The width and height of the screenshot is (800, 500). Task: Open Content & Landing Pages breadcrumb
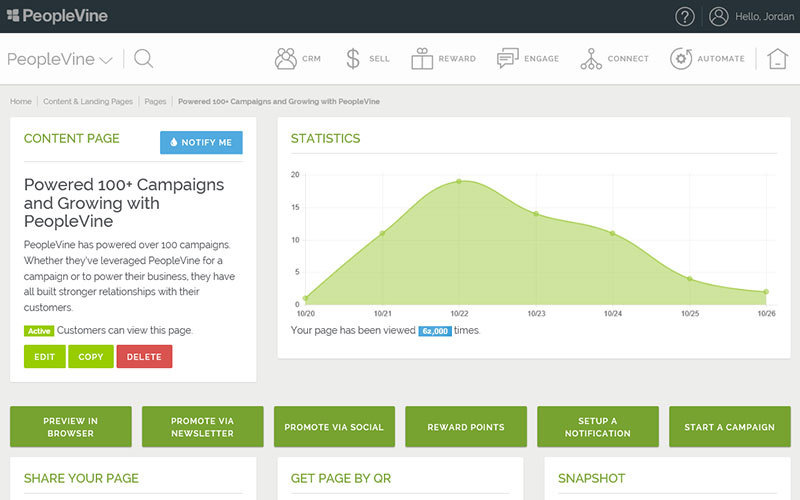click(88, 102)
